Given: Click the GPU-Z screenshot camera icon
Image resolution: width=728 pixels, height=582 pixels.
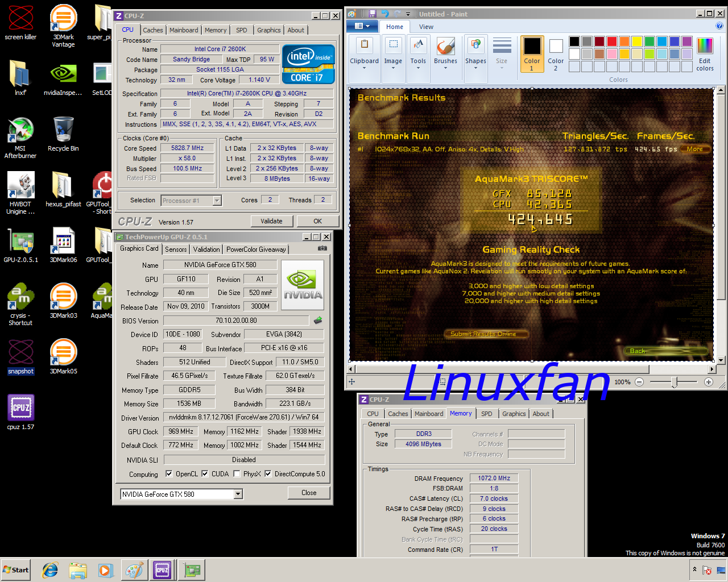Looking at the screenshot, I should click(322, 248).
